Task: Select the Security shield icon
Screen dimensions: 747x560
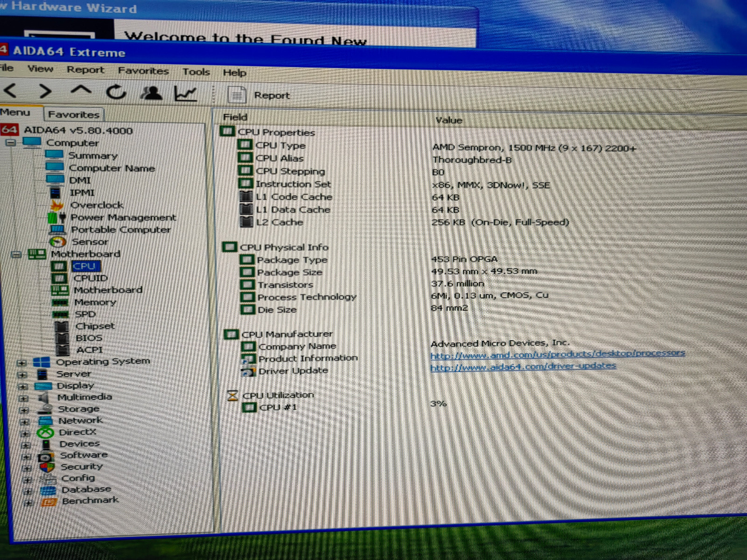Action: pyautogui.click(x=47, y=467)
